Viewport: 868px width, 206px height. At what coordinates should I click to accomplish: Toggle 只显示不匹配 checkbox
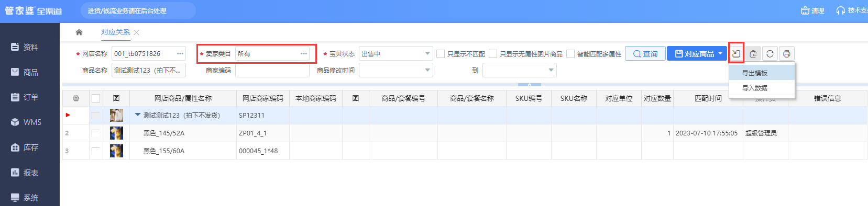[441, 54]
